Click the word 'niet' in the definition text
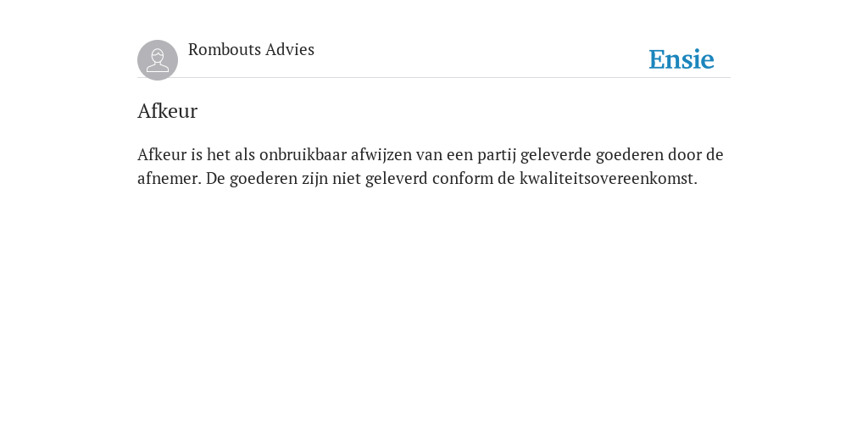 (346, 179)
